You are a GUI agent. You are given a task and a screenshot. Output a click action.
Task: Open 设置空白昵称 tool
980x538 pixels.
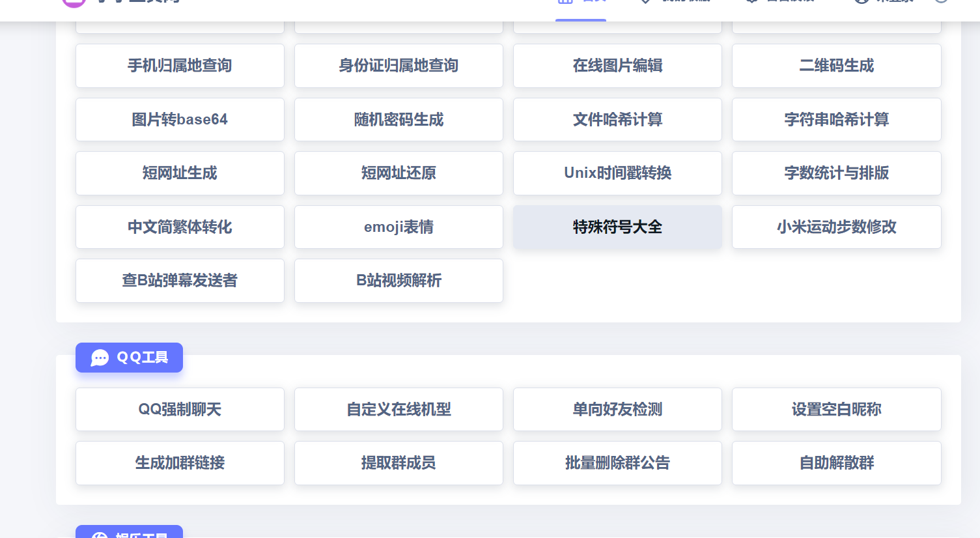point(836,409)
